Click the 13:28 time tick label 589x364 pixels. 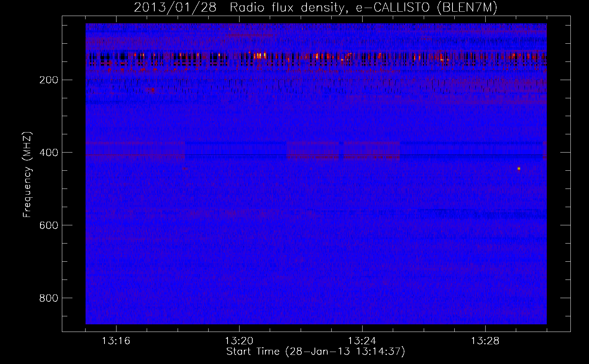pos(485,341)
